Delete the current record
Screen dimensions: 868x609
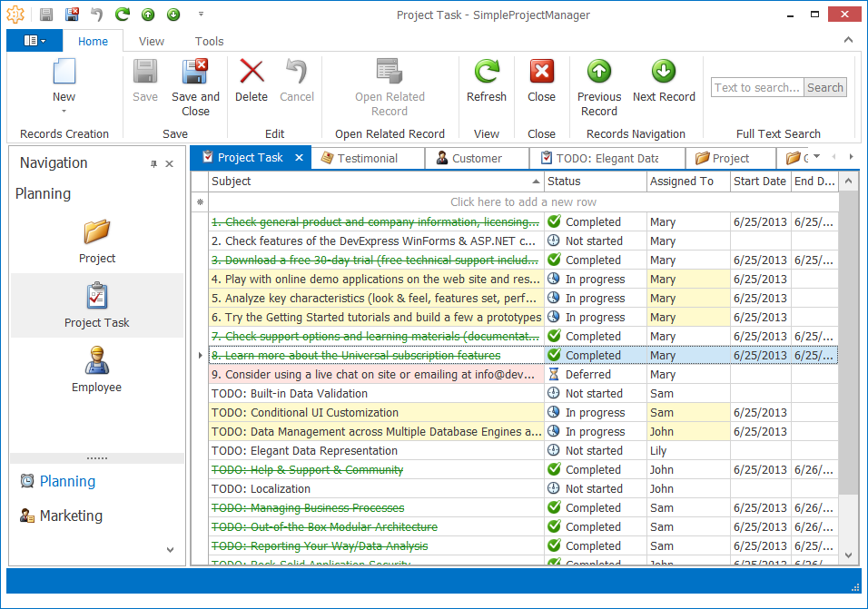click(252, 81)
